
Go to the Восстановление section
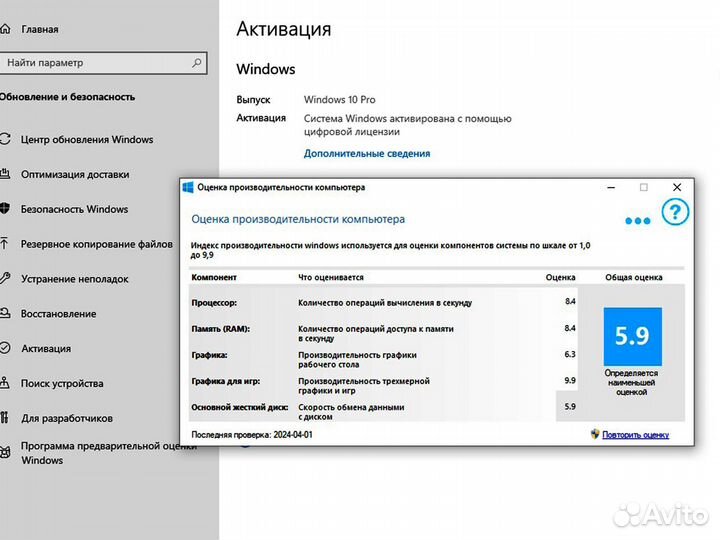point(58,314)
